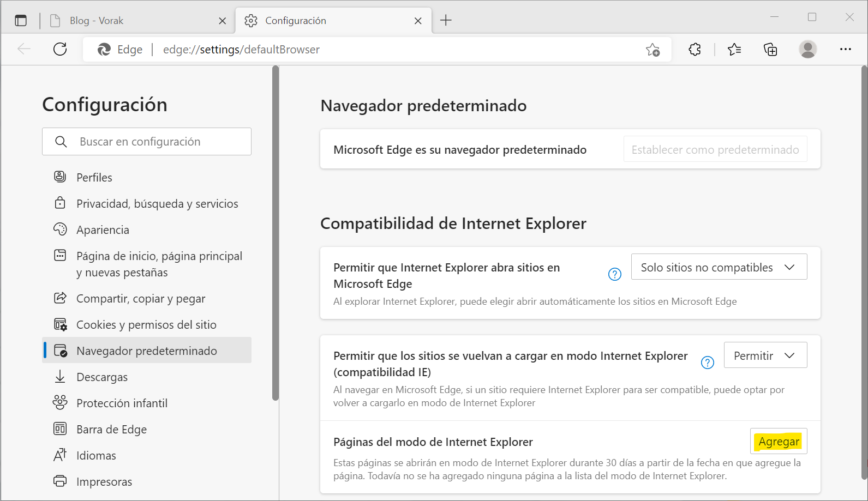Screen dimensions: 868x501
Task: Click help icon for modo Internet Explorer reload
Action: click(708, 363)
